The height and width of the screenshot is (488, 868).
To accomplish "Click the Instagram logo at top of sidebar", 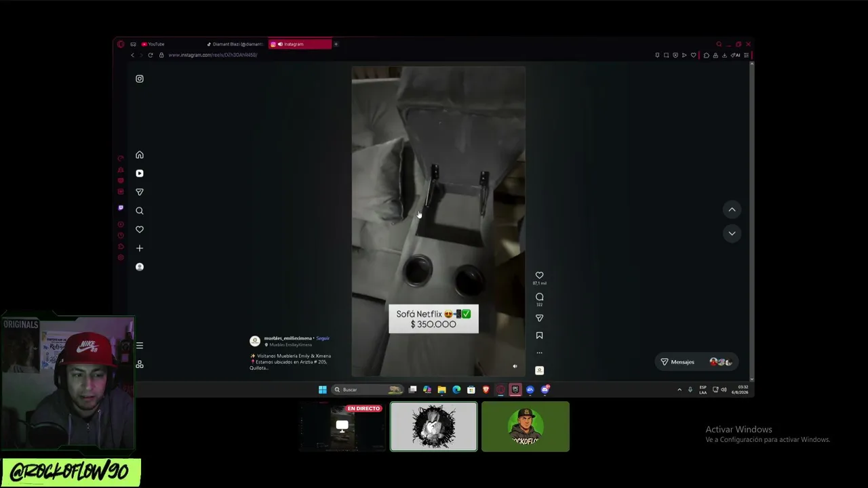I will click(x=140, y=79).
